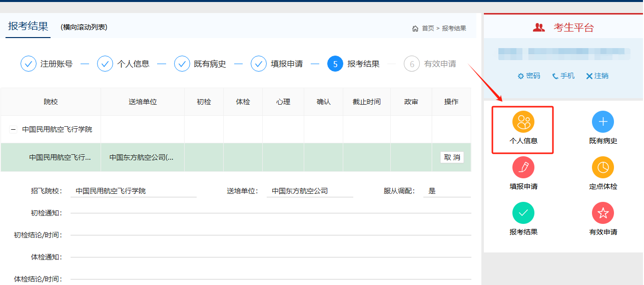This screenshot has height=285, width=644.
Task: Collapse the 中国民用航空飞行学院 tree row
Action: tap(14, 129)
